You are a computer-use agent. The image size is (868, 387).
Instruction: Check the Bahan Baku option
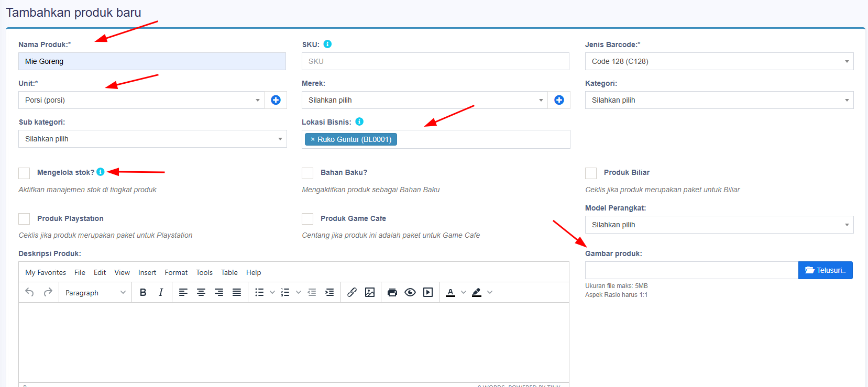coord(307,173)
